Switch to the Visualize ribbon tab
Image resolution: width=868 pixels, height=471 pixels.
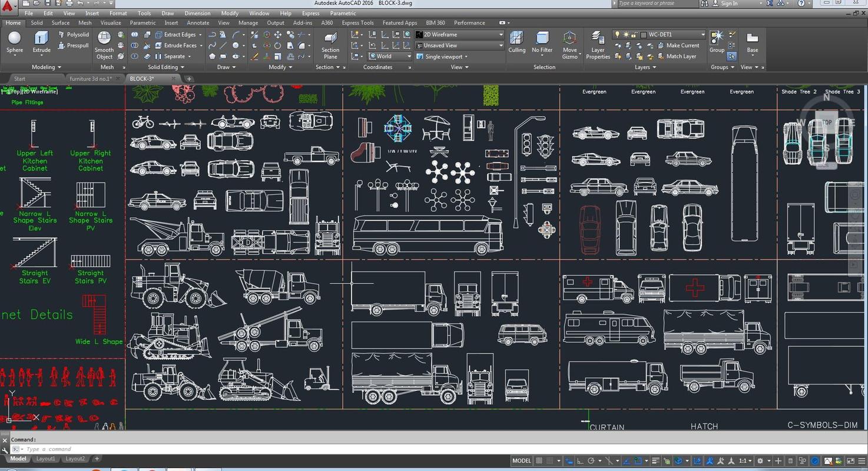click(x=111, y=23)
